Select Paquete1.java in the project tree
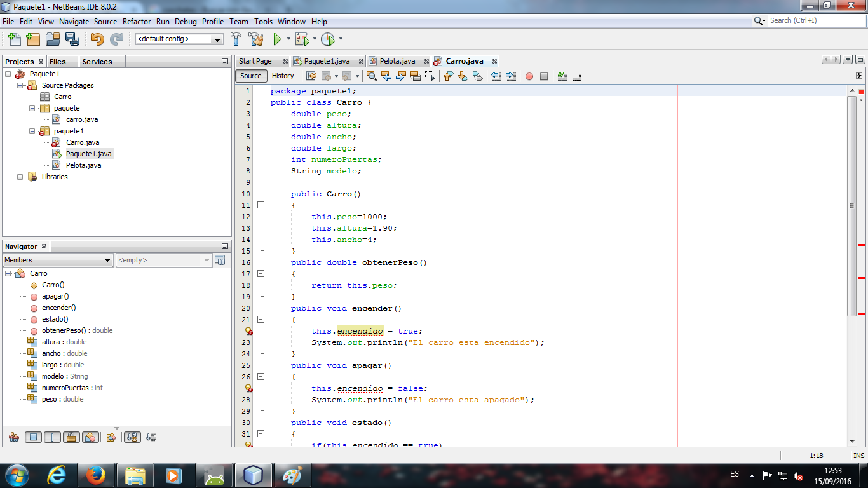This screenshot has height=488, width=868. coord(89,153)
